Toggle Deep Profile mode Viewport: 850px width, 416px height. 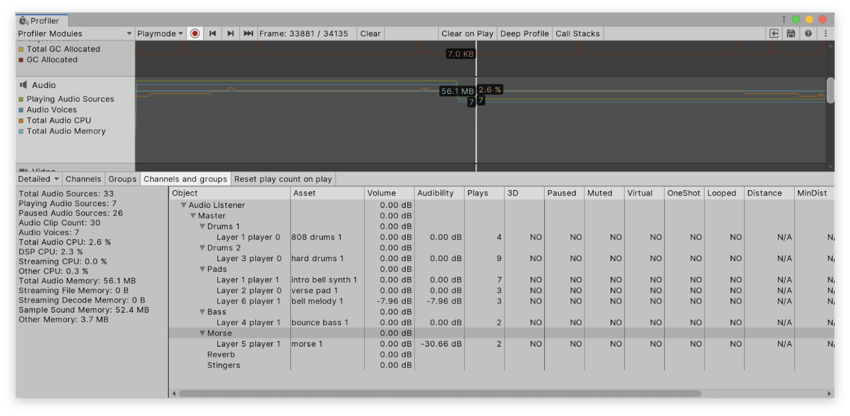pos(524,34)
